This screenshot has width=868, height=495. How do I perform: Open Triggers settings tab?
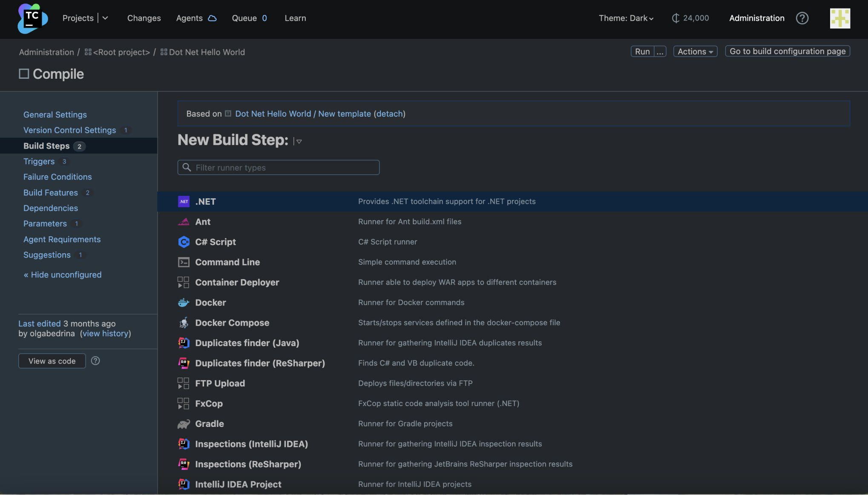(x=39, y=161)
